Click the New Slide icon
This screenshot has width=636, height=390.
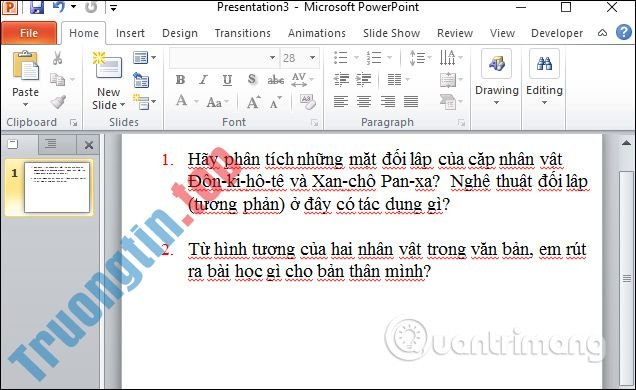pyautogui.click(x=107, y=66)
